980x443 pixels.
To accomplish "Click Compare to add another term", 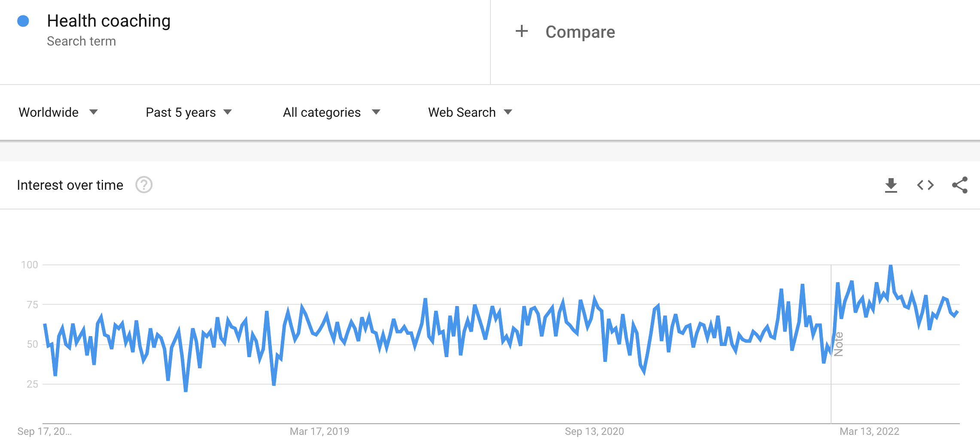I will coord(580,31).
